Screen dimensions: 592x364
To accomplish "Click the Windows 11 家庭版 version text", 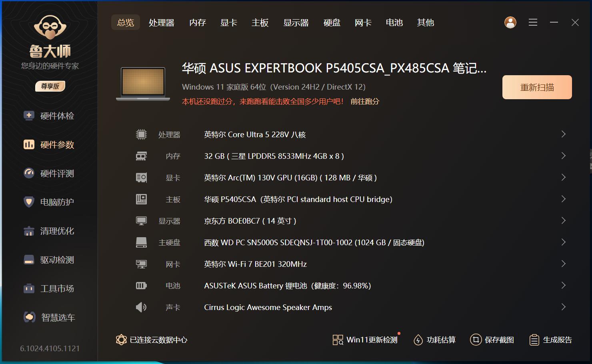I will (x=274, y=87).
